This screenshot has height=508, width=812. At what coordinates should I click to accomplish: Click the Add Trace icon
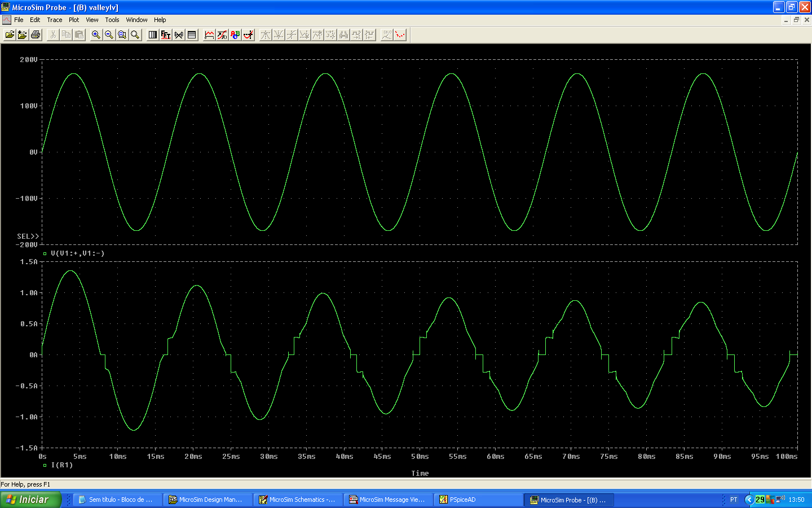click(209, 35)
